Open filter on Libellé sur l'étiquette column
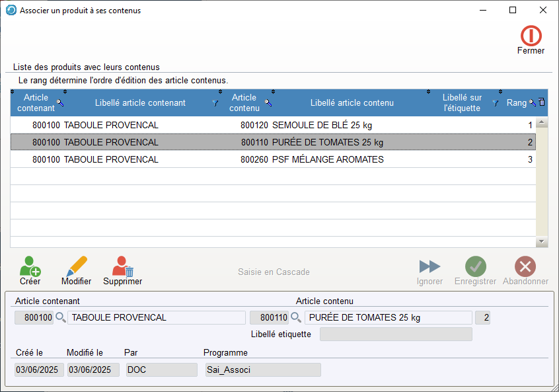The image size is (559, 392). pyautogui.click(x=495, y=103)
